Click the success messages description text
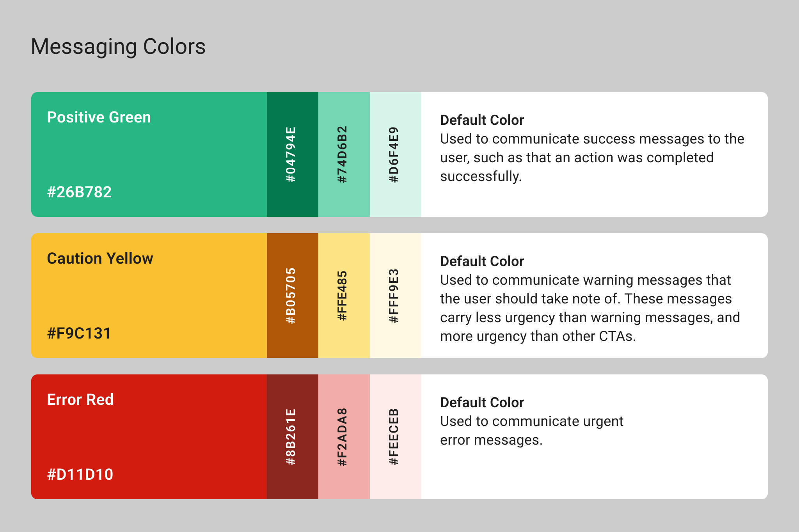The height and width of the screenshot is (532, 799). pyautogui.click(x=592, y=158)
